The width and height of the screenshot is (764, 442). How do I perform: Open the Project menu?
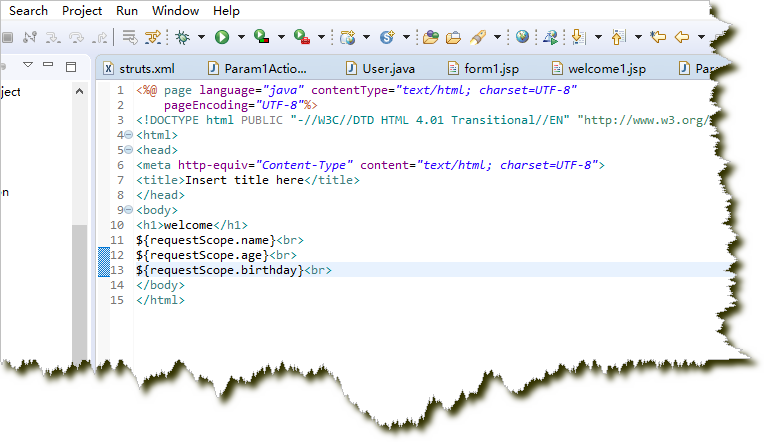click(82, 11)
